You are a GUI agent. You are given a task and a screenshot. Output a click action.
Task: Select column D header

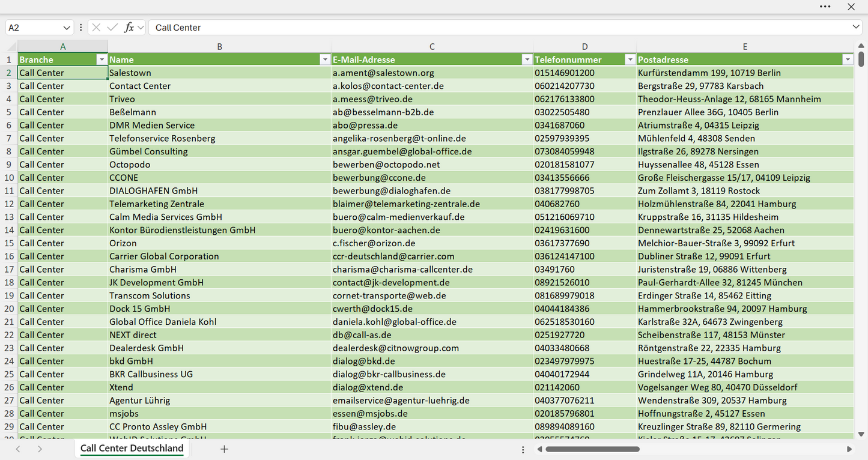point(584,46)
